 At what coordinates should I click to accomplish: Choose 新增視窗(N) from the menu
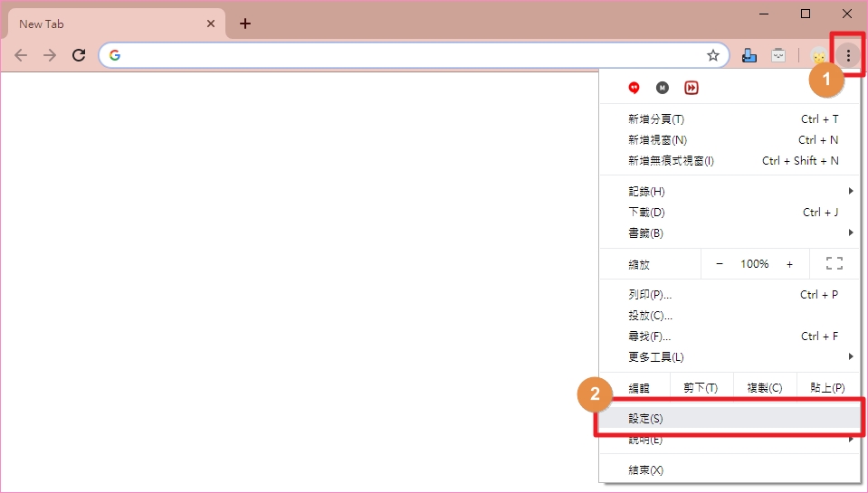pyautogui.click(x=730, y=140)
